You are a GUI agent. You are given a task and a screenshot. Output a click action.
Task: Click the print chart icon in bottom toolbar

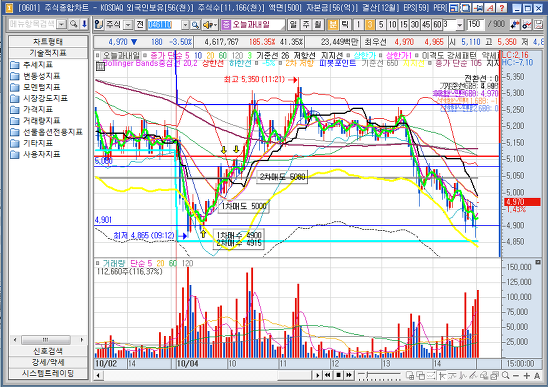494,376
